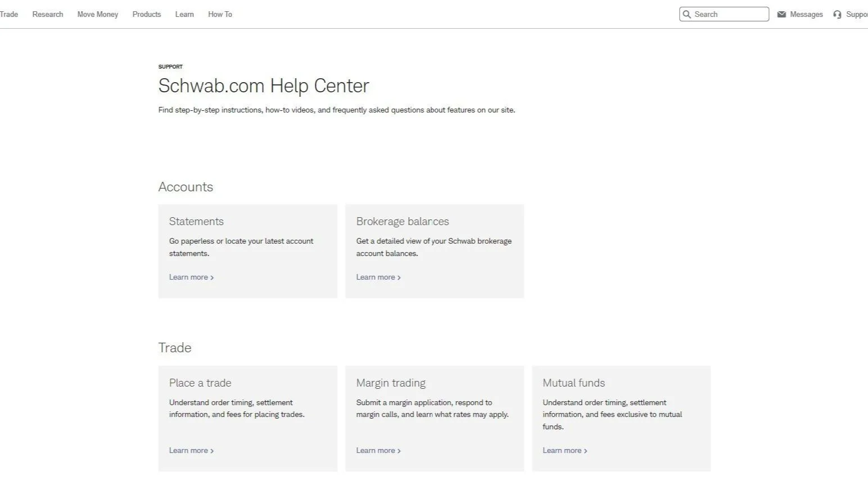Viewport: 868px width, 489px height.
Task: Click the Messages envelope icon
Action: pos(781,14)
